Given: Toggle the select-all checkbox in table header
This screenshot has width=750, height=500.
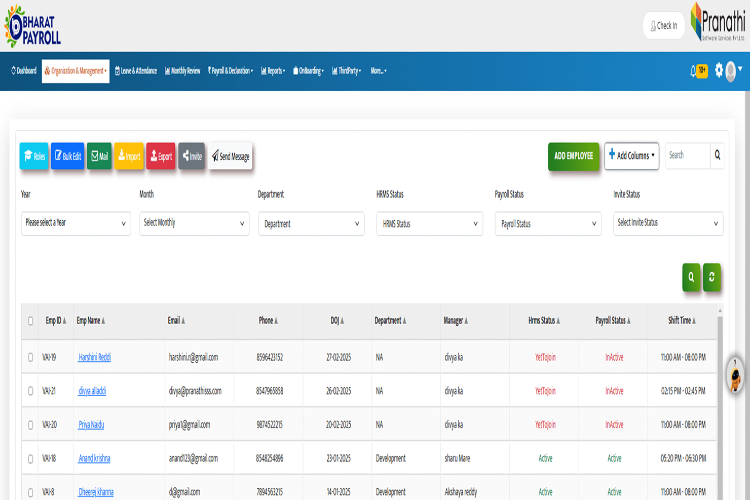Looking at the screenshot, I should [x=31, y=321].
